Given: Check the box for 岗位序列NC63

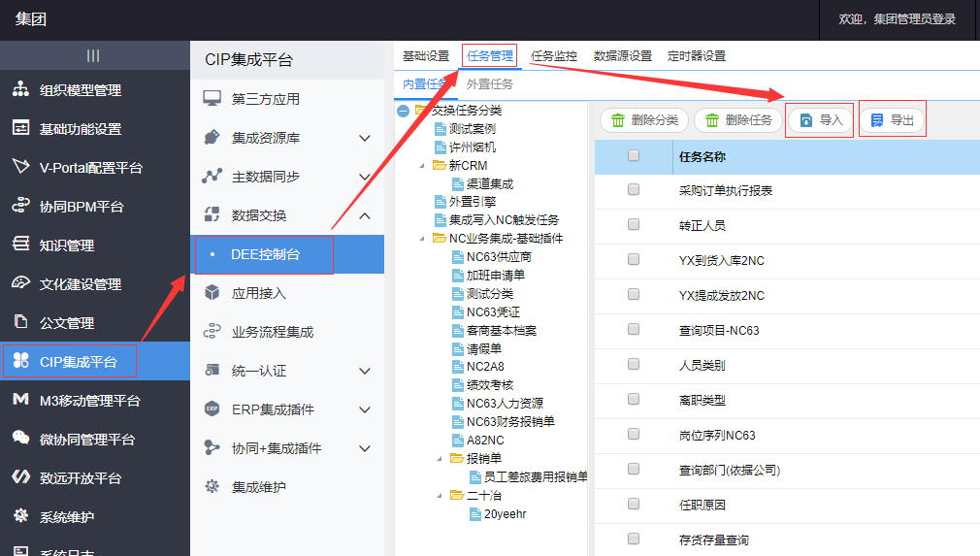Looking at the screenshot, I should tap(634, 434).
